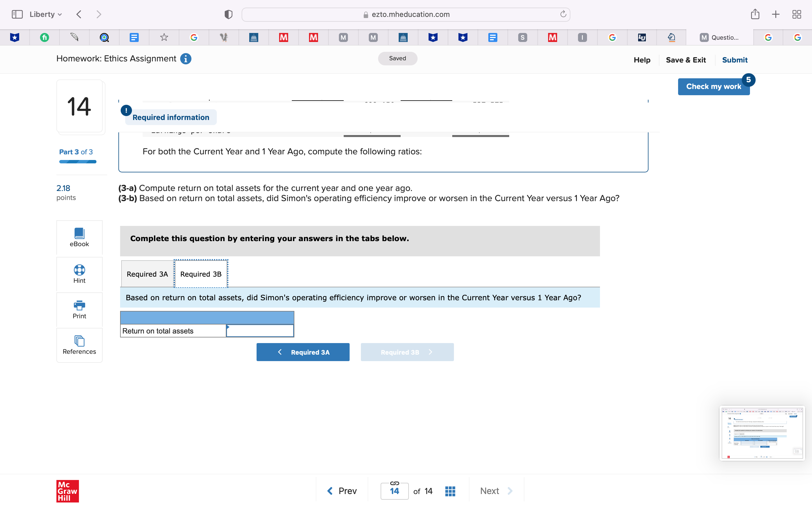812x507 pixels.
Task: Click the Print icon in sidebar
Action: click(79, 305)
